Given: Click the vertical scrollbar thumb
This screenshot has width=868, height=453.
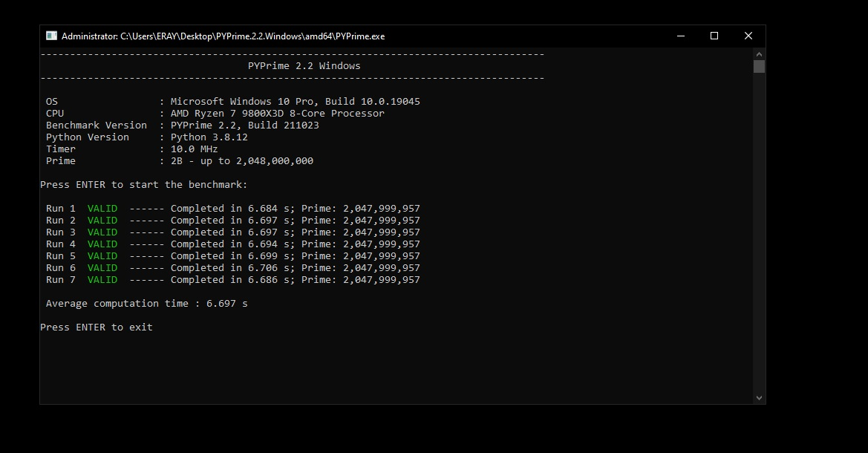Looking at the screenshot, I should coord(759,66).
